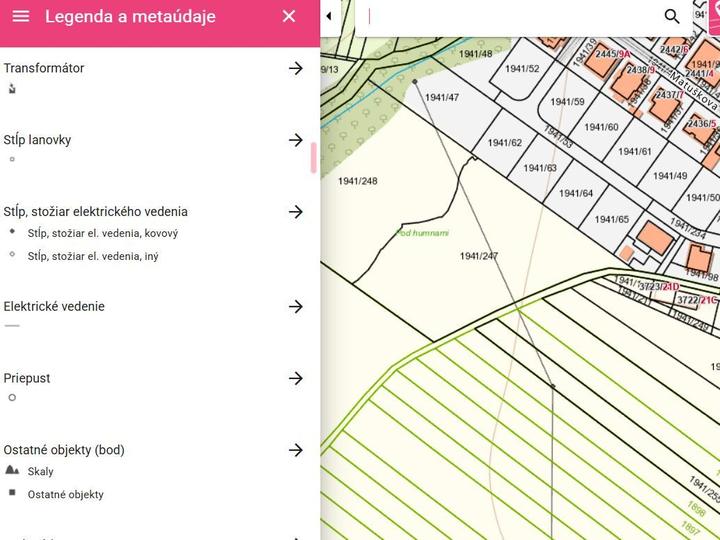Image resolution: width=720 pixels, height=540 pixels.
Task: Click the pink legend panel scrollbar
Action: (x=313, y=158)
